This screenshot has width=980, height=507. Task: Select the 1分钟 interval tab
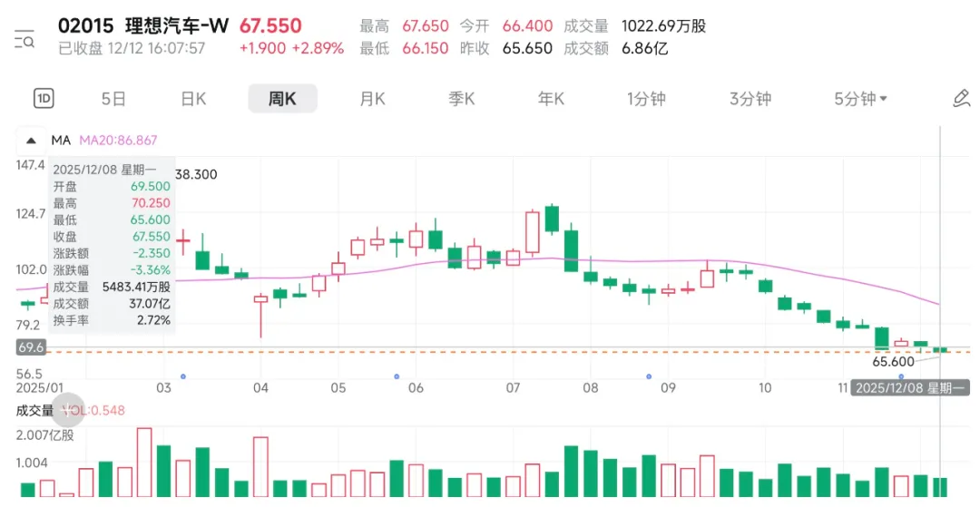pyautogui.click(x=646, y=99)
